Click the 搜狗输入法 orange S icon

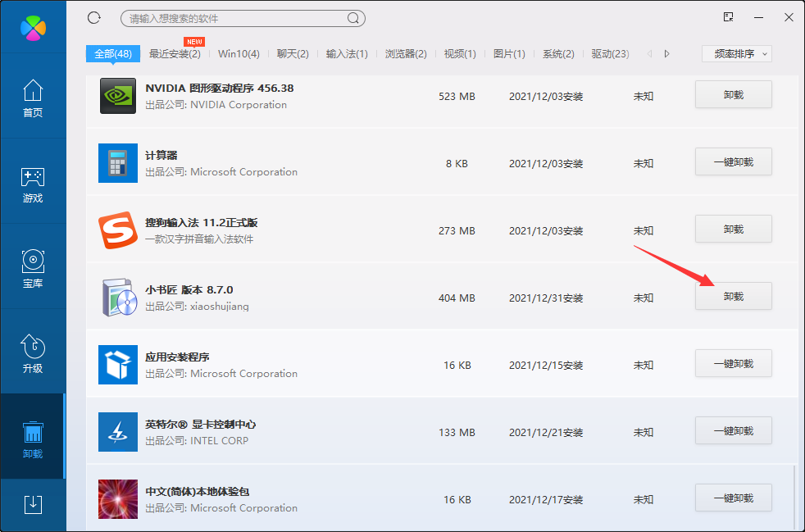tap(118, 230)
